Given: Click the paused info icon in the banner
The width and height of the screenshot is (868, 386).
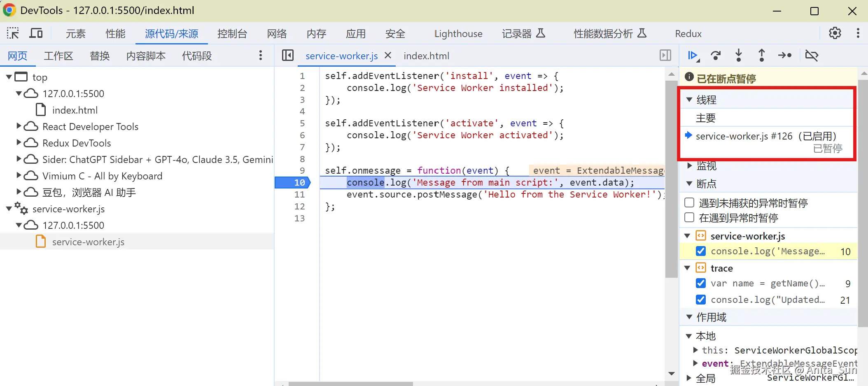Looking at the screenshot, I should [x=689, y=77].
